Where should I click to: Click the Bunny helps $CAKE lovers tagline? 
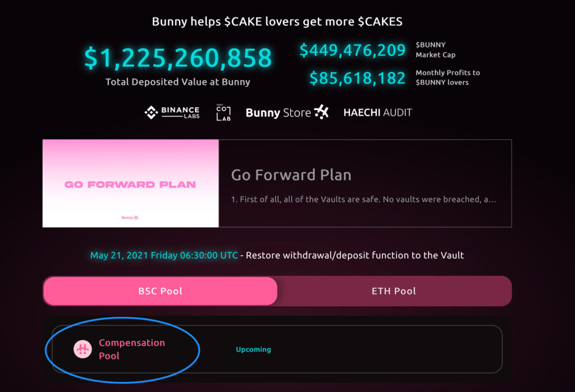click(277, 22)
